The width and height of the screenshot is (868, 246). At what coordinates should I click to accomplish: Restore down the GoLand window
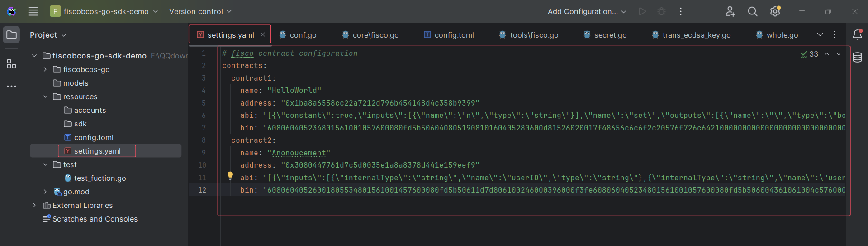tap(828, 11)
